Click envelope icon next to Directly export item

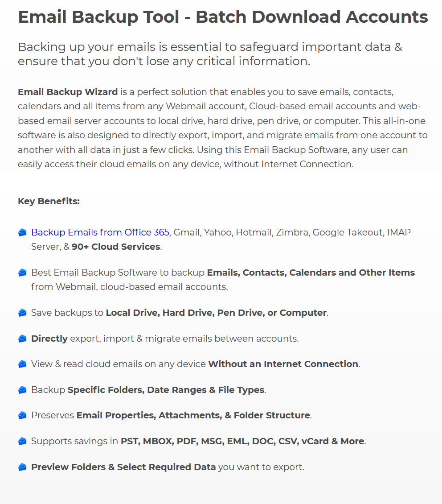22,339
